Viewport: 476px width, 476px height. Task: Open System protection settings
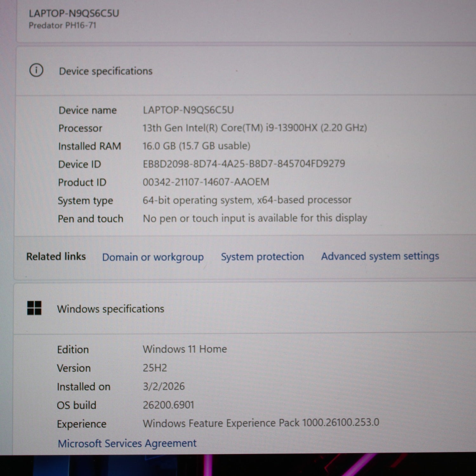pos(262,257)
